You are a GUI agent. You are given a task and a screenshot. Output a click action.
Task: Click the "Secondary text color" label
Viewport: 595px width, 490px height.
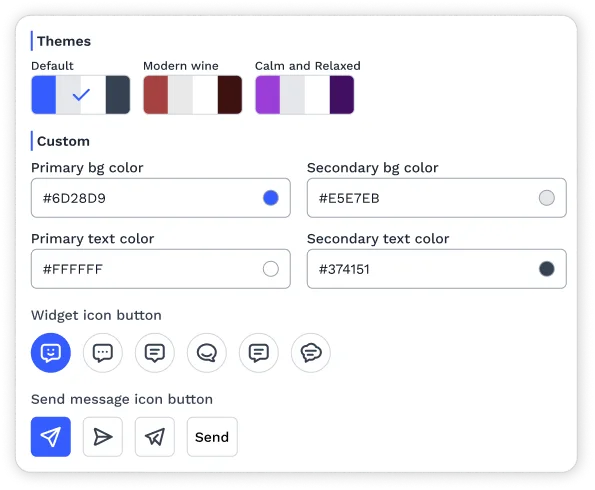[378, 239]
